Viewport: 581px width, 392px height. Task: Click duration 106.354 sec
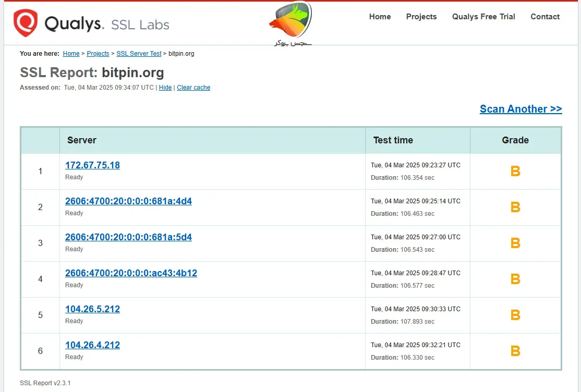pyautogui.click(x=403, y=178)
